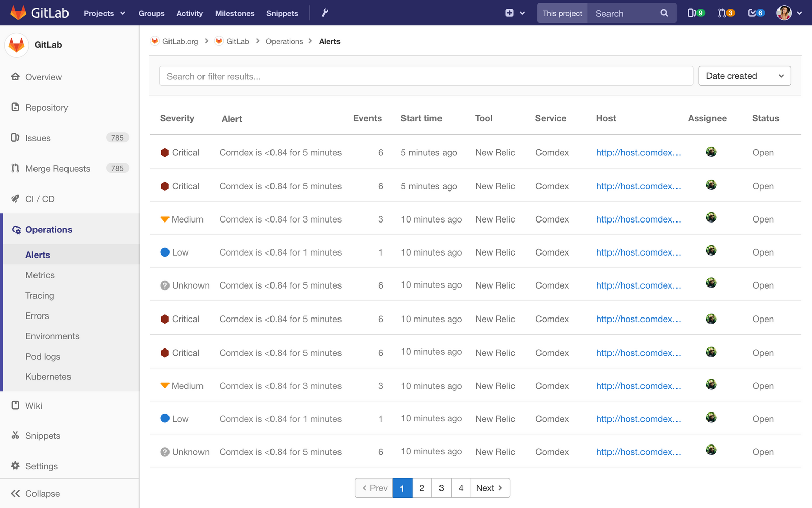The image size is (812, 508).
Task: Click assignee avatar in first Medium row
Action: pyautogui.click(x=711, y=218)
